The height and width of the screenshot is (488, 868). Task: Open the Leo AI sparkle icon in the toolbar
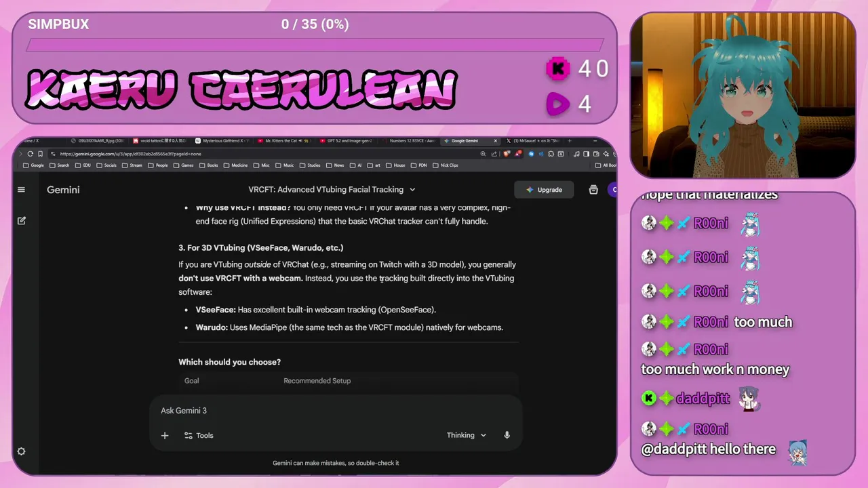coord(606,154)
